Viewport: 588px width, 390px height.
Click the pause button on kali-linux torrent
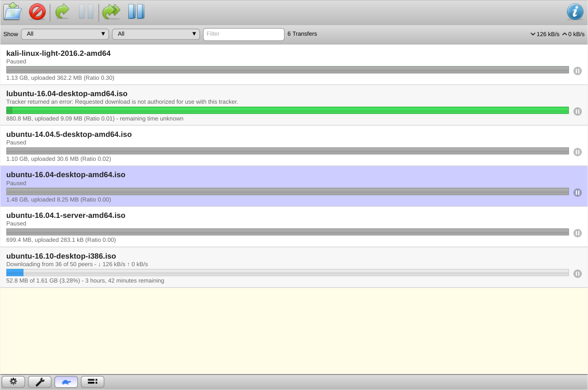pos(578,71)
